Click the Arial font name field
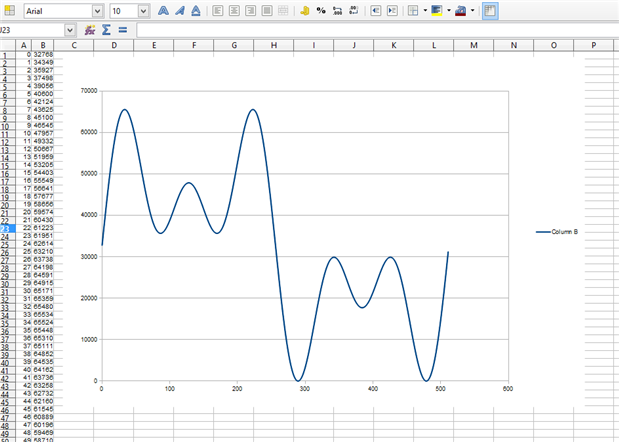The width and height of the screenshot is (619, 442). [58, 11]
